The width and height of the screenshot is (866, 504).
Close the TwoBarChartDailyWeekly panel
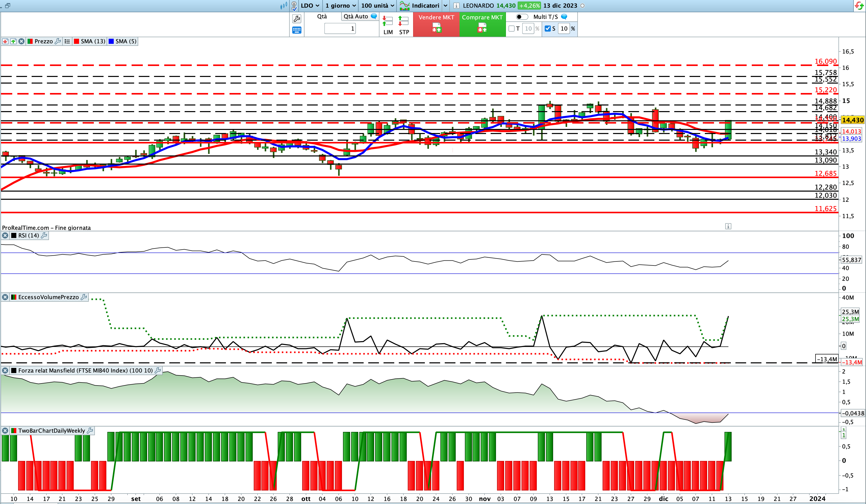point(5,431)
